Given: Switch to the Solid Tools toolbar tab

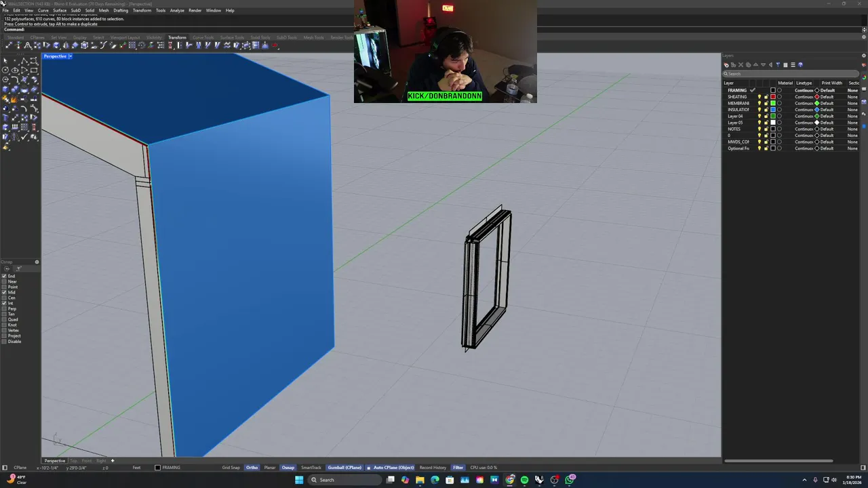Looking at the screenshot, I should coord(260,37).
